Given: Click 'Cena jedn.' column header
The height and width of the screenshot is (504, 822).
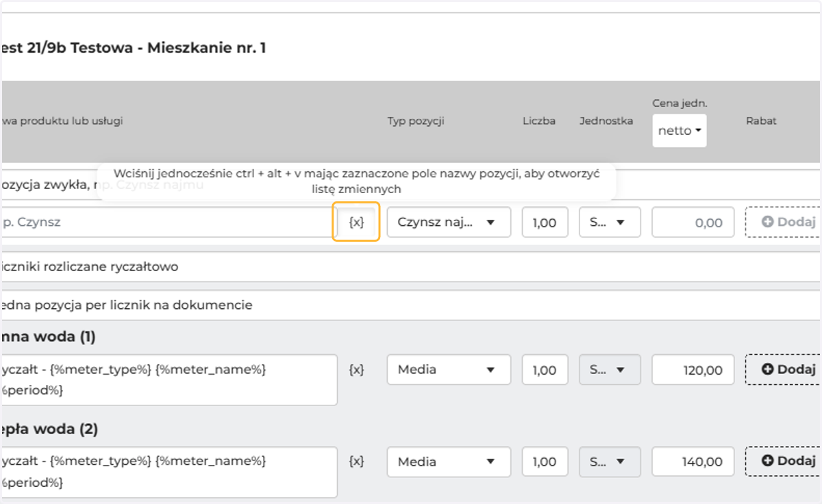Looking at the screenshot, I should pos(680,103).
